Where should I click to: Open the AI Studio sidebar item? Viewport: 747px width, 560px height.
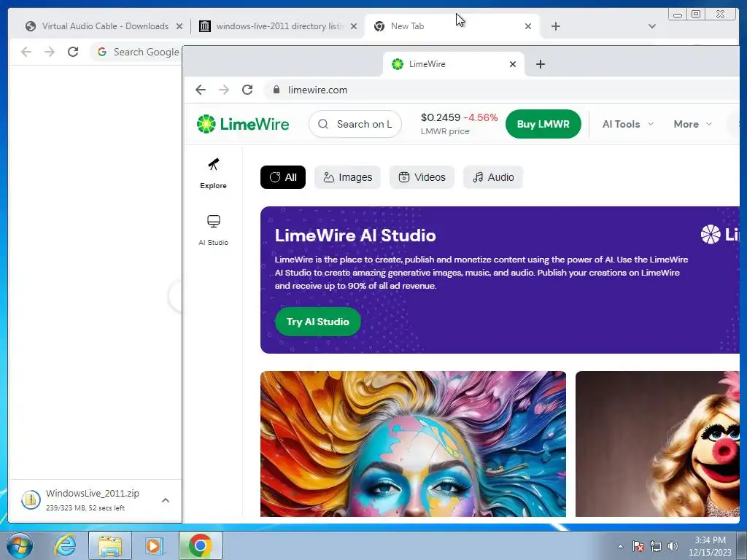click(x=213, y=230)
